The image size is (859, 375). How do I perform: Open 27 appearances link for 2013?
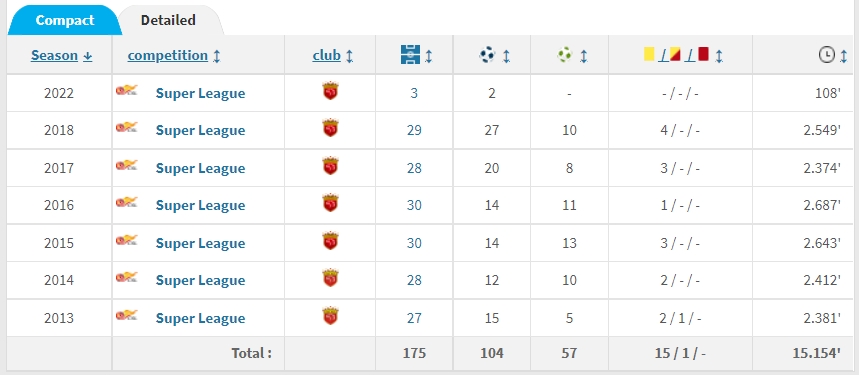(414, 318)
